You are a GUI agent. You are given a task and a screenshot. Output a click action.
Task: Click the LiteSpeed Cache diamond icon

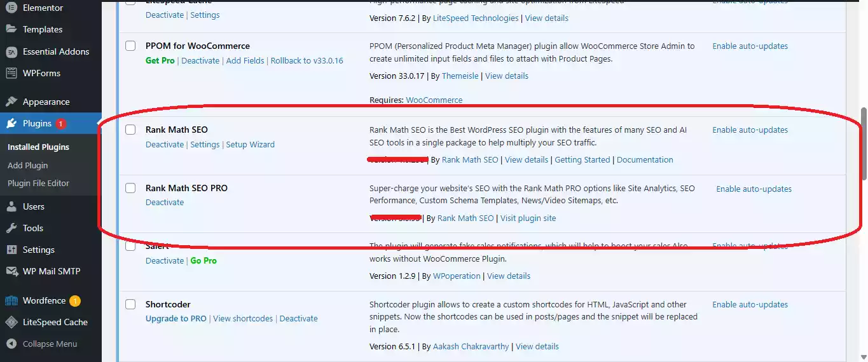(x=11, y=322)
